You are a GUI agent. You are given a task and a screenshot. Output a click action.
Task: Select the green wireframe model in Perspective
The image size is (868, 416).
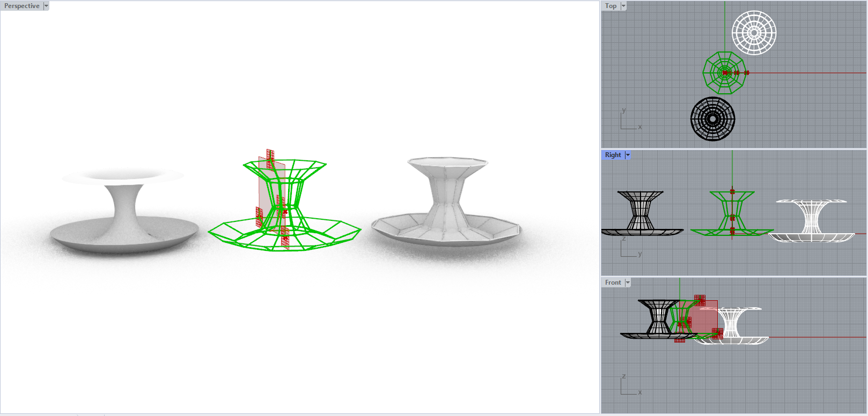pos(284,205)
